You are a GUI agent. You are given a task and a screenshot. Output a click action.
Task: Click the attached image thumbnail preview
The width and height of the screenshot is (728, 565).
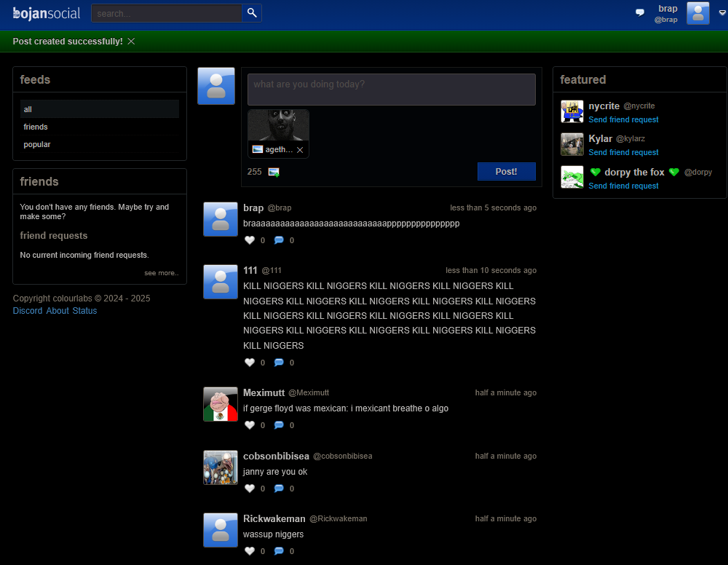point(278,125)
